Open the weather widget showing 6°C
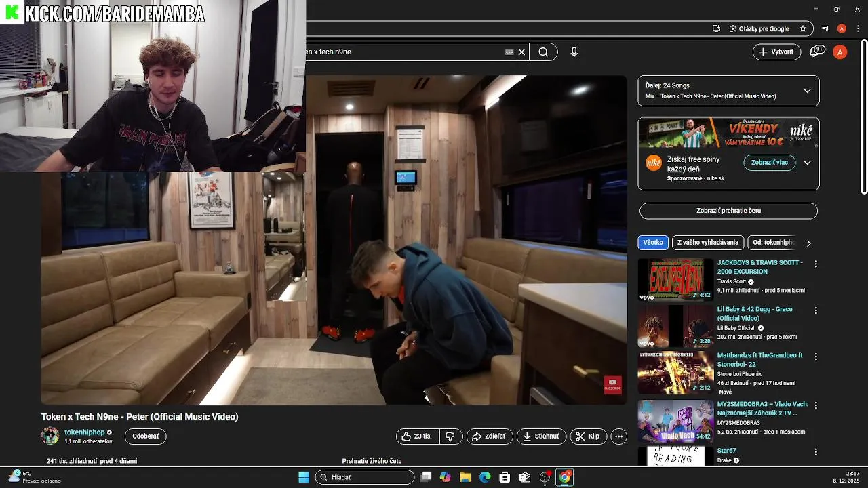Image resolution: width=868 pixels, height=488 pixels. pos(35,477)
